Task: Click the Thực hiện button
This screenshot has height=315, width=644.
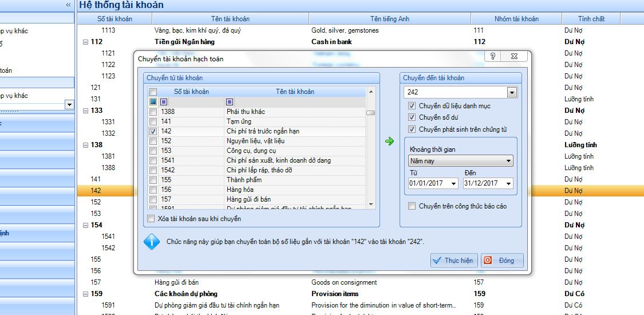Action: pos(454,261)
